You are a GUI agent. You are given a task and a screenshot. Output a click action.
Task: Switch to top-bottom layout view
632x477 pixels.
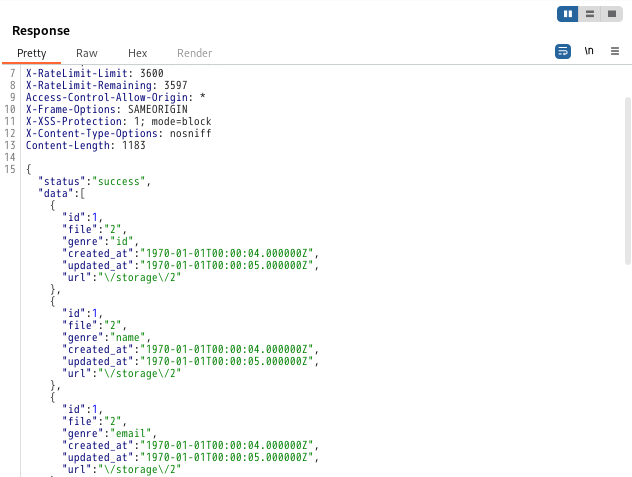[x=590, y=14]
